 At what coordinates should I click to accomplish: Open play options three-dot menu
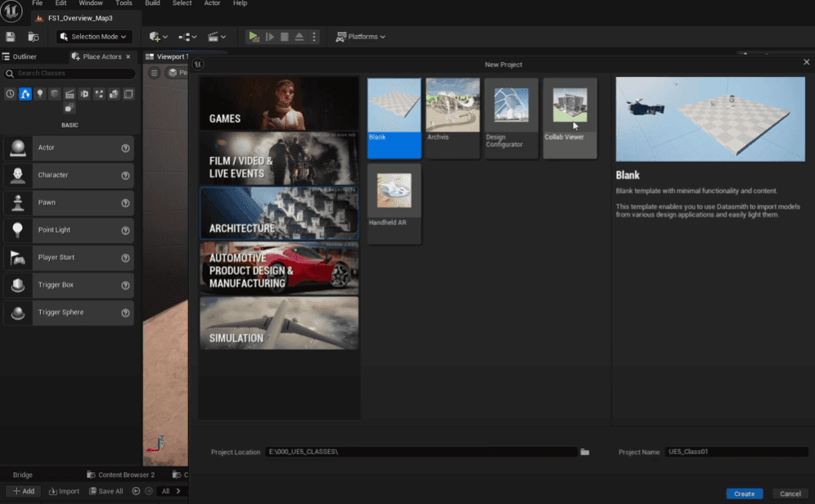pyautogui.click(x=314, y=36)
